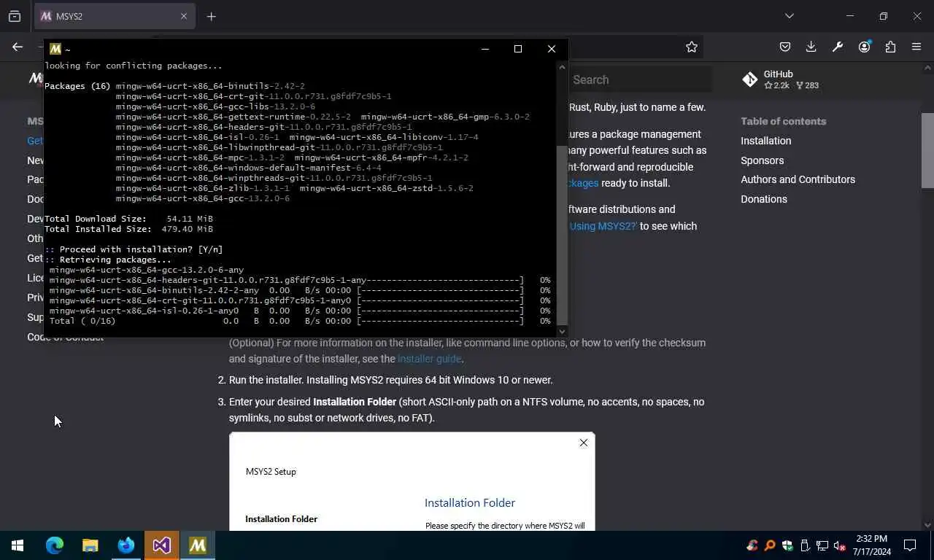Image resolution: width=934 pixels, height=560 pixels.
Task: Open the Extensions puzzle icon
Action: coord(890,47)
